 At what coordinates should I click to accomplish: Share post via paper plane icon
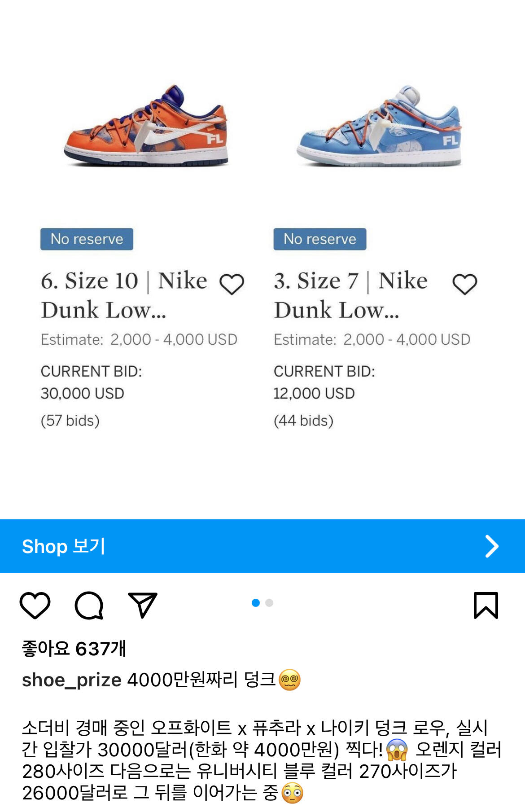(142, 605)
